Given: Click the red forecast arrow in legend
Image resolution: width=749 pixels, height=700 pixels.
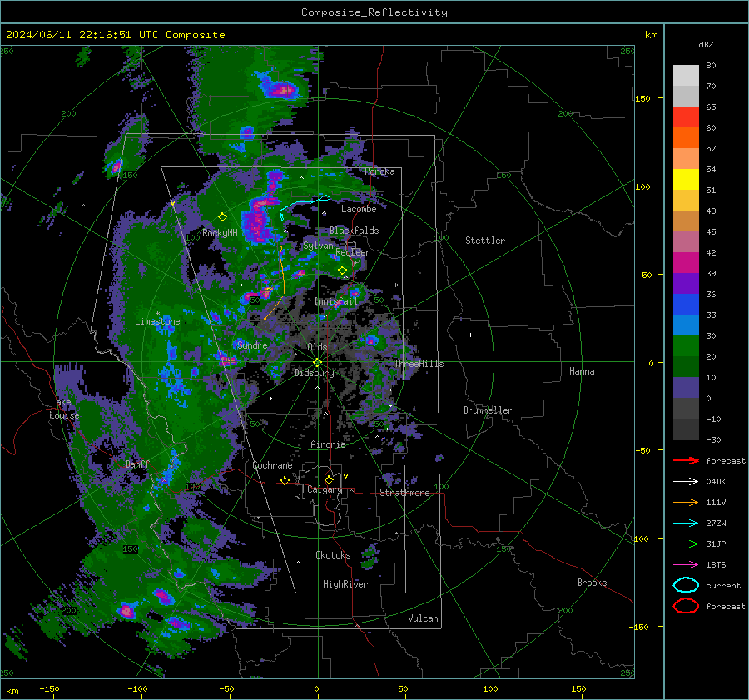Looking at the screenshot, I should click(686, 460).
